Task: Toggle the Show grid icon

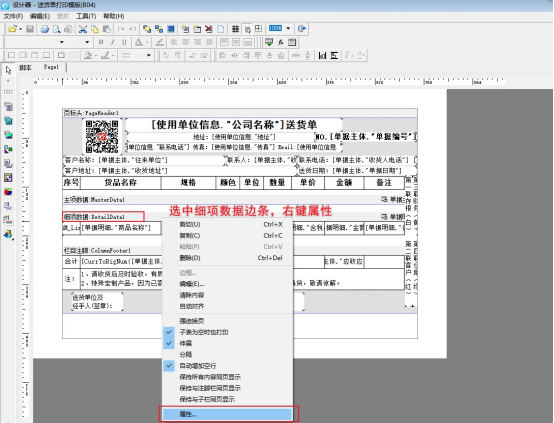Action: 235,29
